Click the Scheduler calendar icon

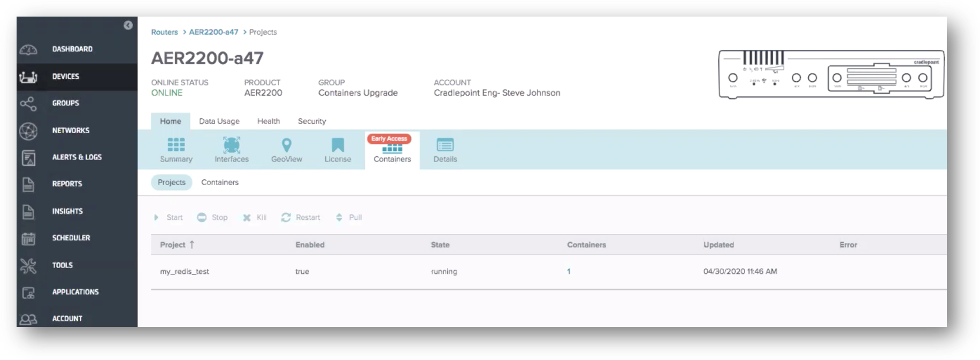28,239
